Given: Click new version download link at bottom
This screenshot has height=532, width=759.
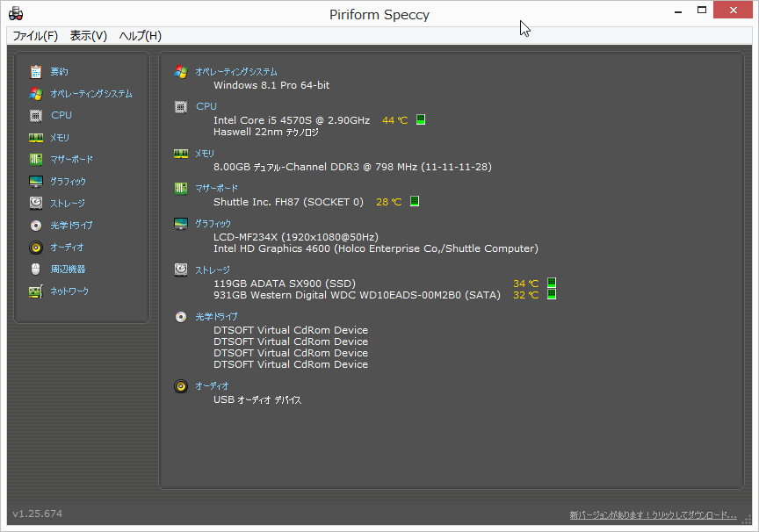Looking at the screenshot, I should click(653, 515).
